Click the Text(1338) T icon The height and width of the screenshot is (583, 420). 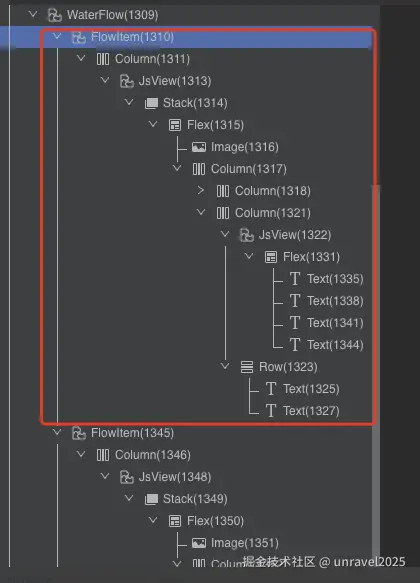pyautogui.click(x=295, y=301)
